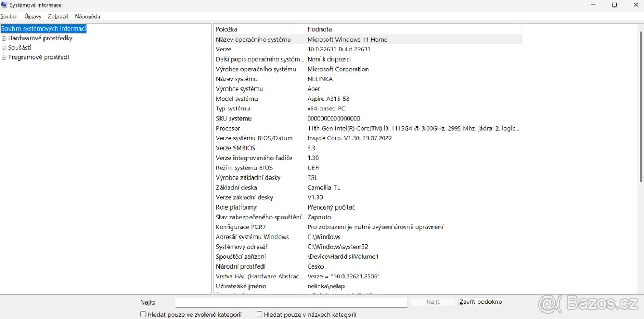
Task: Select Souhrn systémových informací in the tree
Action: tap(43, 28)
